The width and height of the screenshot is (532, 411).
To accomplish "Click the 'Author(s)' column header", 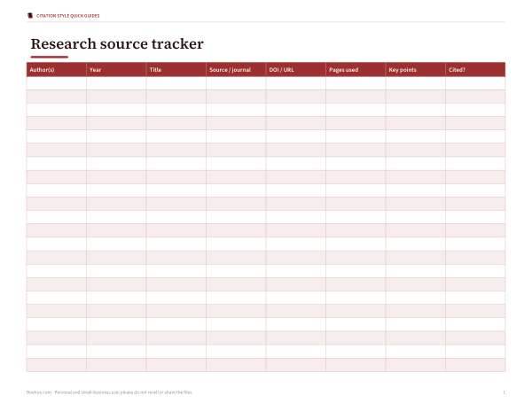I will coord(57,69).
